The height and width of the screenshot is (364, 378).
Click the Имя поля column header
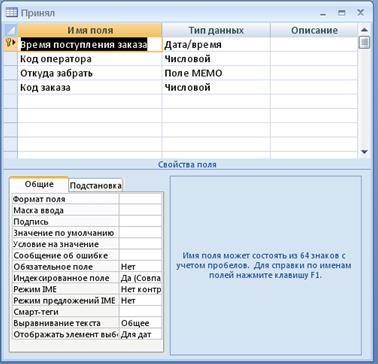pyautogui.click(x=90, y=30)
